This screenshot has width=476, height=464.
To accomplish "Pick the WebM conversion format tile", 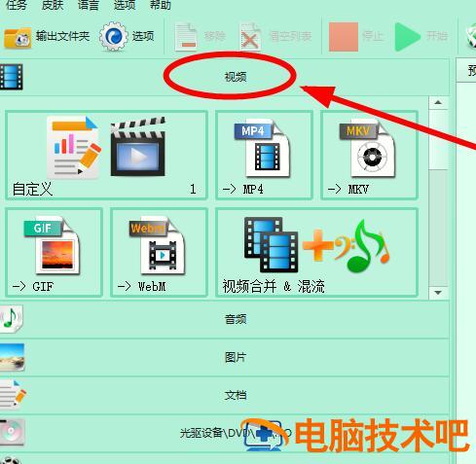I will click(x=159, y=252).
